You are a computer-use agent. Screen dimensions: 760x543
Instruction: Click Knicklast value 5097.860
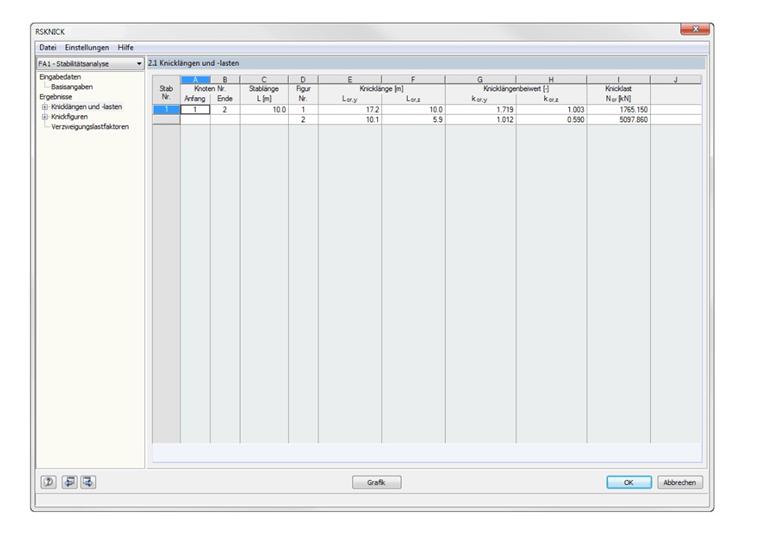(x=618, y=119)
